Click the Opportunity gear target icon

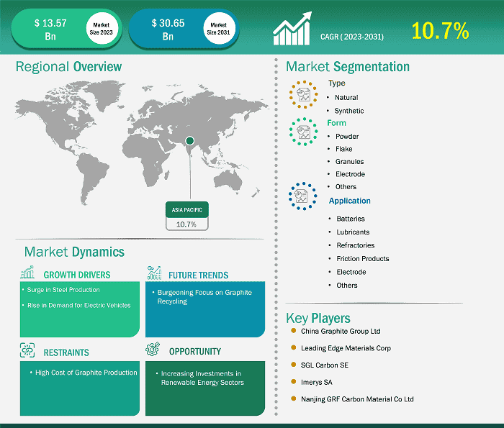click(x=153, y=349)
